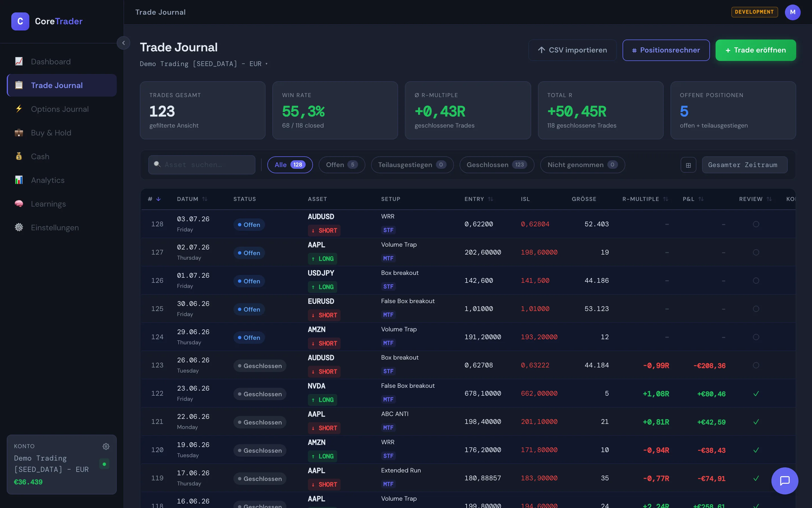Open the Demo Trading account dropdown
This screenshot has height=508, width=812.
coord(204,64)
